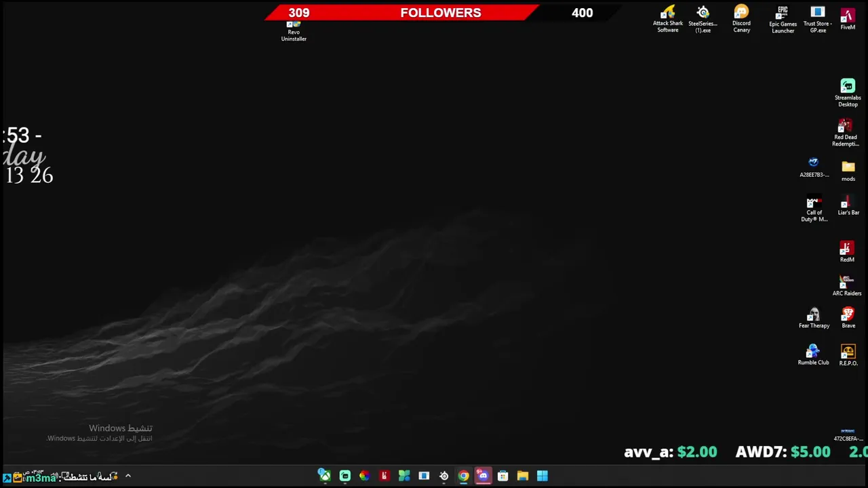Open Xbox app in taskbar
The image size is (868, 488).
pos(325,476)
